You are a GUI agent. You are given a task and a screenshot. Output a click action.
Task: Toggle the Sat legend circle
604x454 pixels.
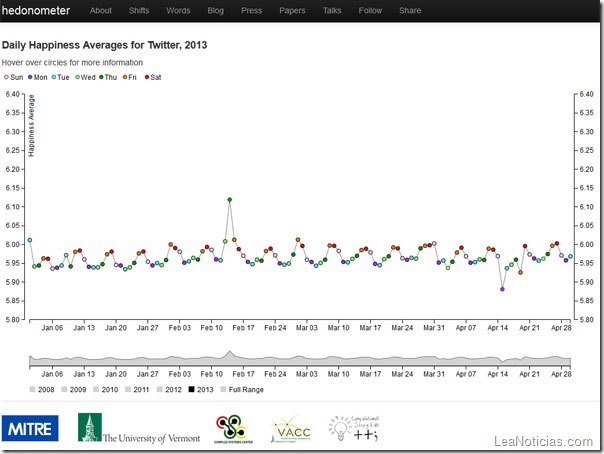click(147, 76)
